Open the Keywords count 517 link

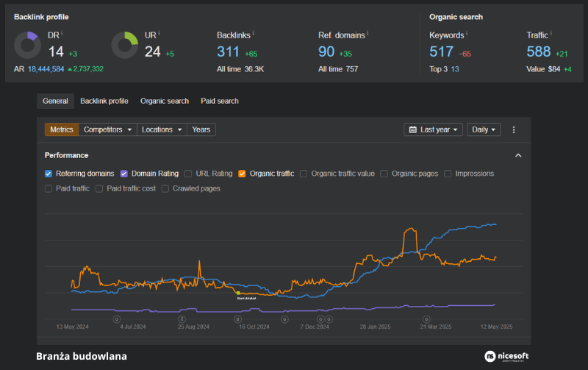[x=442, y=51]
